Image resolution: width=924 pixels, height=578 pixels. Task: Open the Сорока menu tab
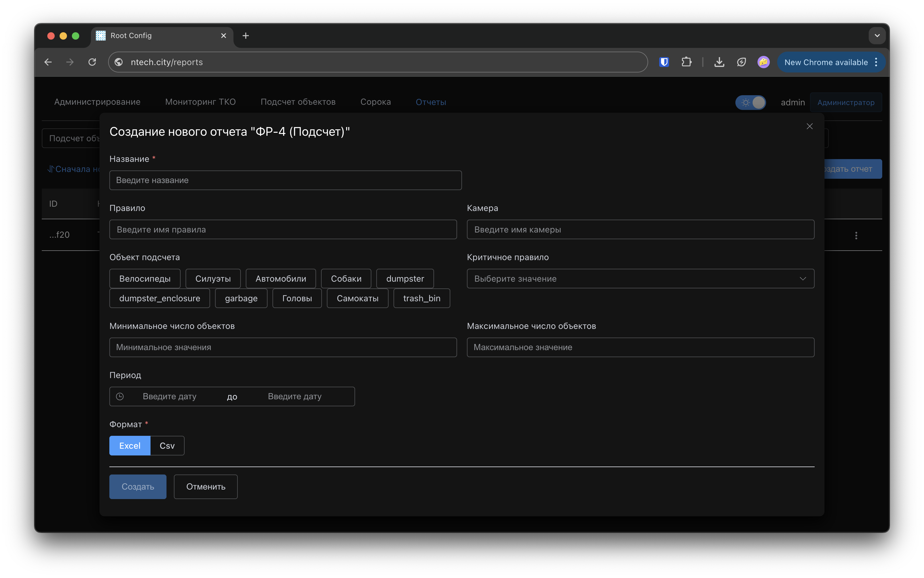click(x=375, y=102)
